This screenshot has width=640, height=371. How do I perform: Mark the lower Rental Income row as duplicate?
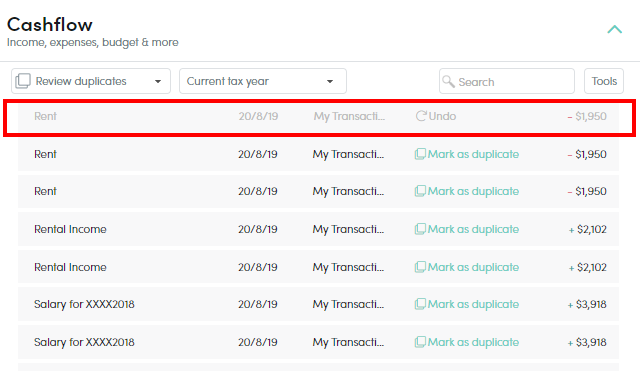(x=467, y=267)
